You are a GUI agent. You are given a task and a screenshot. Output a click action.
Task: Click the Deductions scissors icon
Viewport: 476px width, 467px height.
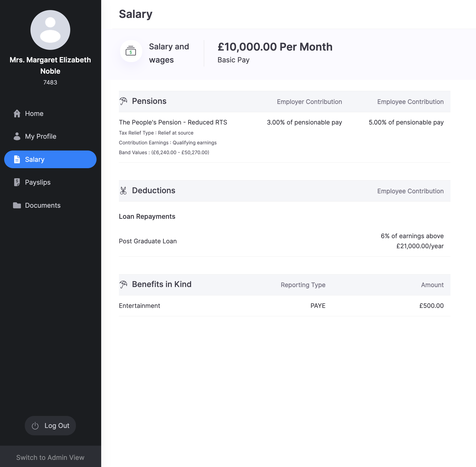pyautogui.click(x=123, y=191)
